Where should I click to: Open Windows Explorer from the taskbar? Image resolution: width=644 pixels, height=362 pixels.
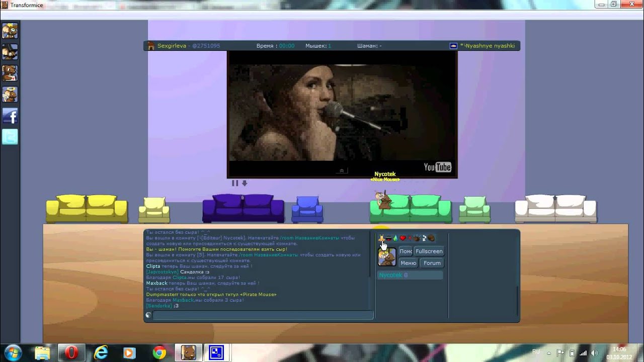click(x=42, y=352)
